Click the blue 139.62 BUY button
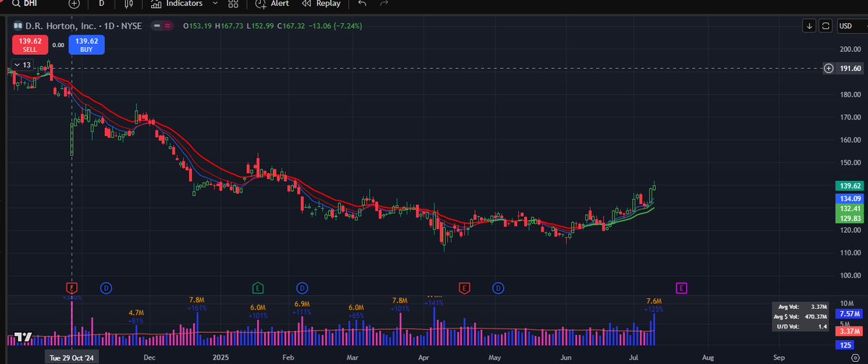The image size is (868, 364). pyautogui.click(x=86, y=44)
